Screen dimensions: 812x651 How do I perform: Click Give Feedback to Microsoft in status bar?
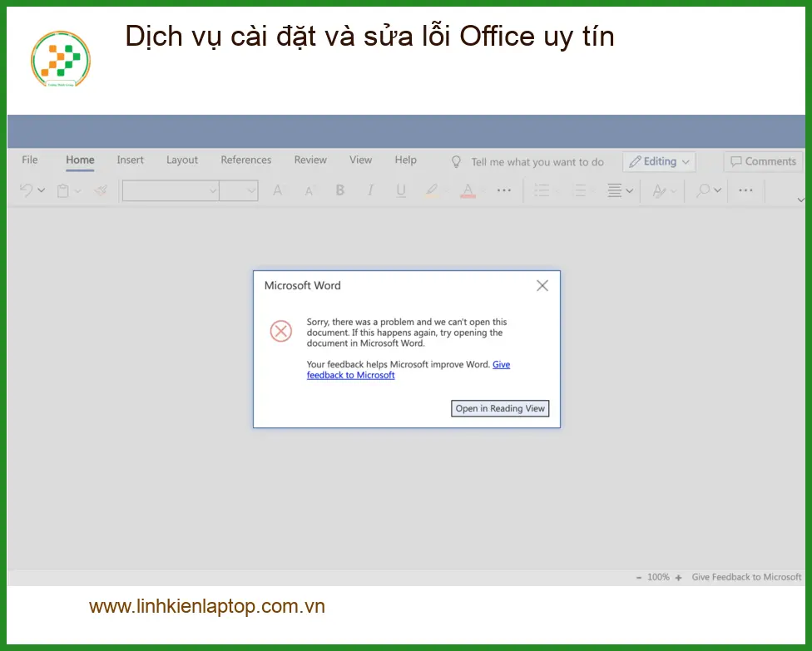click(746, 577)
